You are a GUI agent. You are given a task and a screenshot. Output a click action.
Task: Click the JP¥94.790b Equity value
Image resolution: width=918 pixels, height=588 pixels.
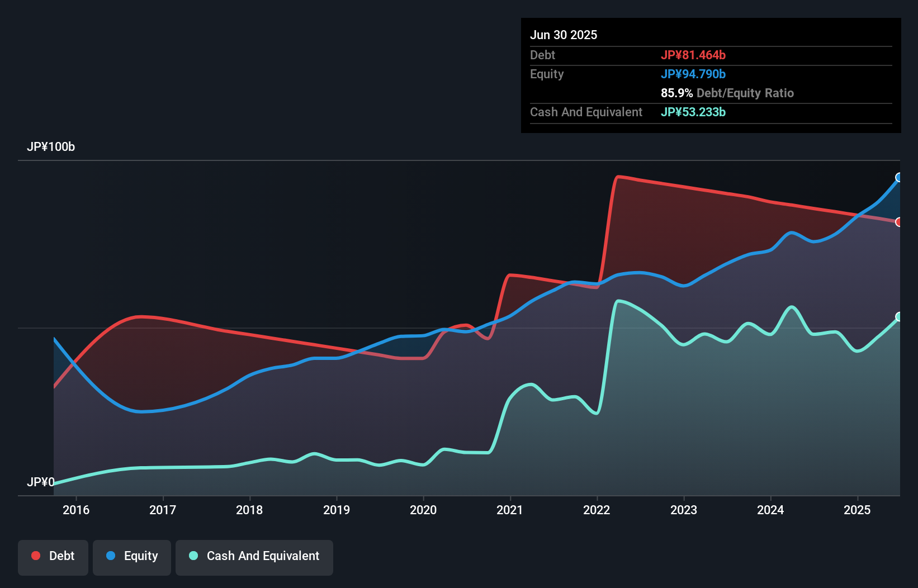693,74
